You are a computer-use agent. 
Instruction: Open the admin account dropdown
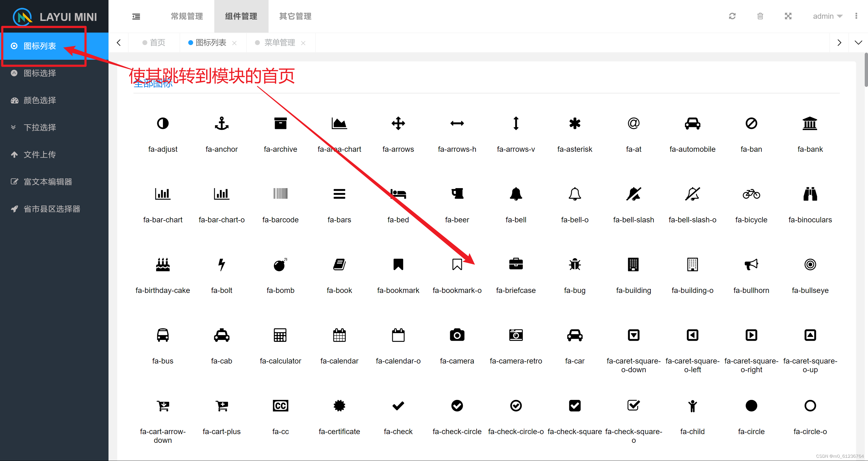pyautogui.click(x=828, y=16)
